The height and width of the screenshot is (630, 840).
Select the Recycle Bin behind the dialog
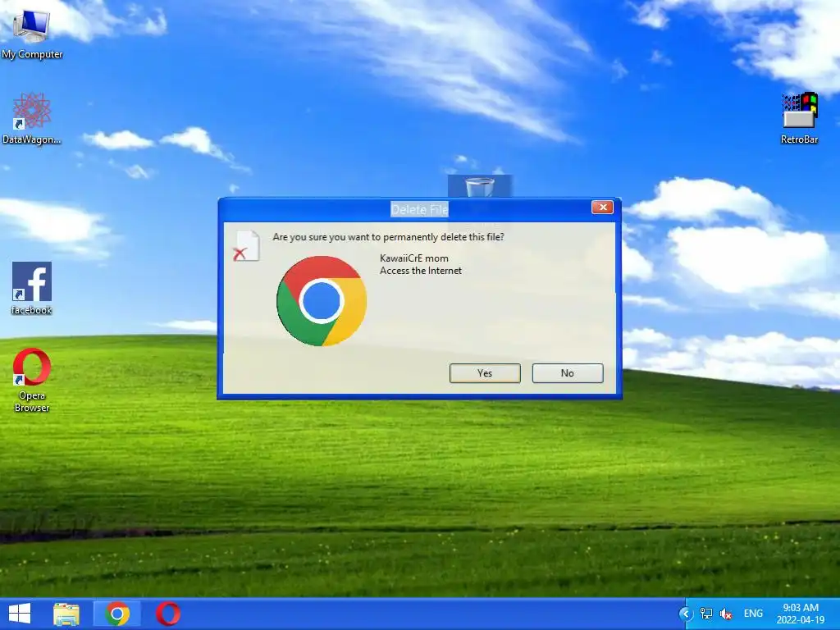[479, 186]
